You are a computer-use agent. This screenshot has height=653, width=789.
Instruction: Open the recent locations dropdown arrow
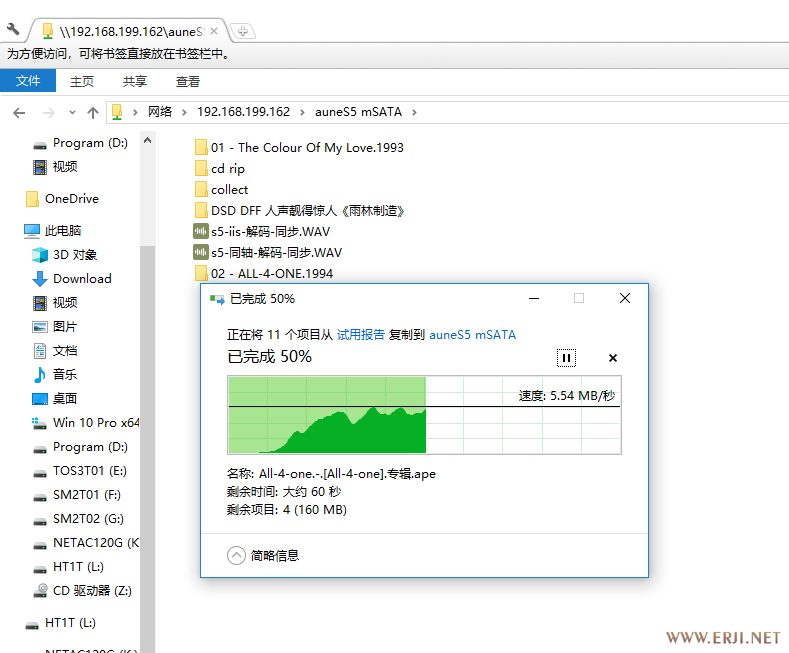pos(72,113)
